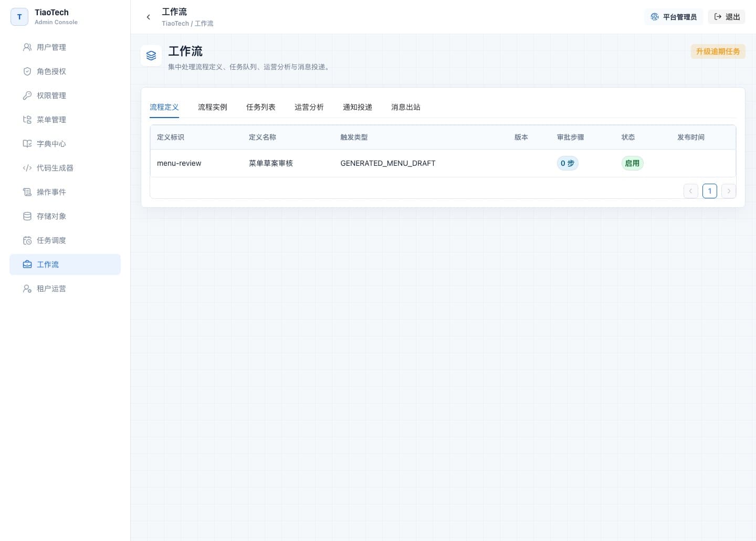Click the 退出 logout button
The width and height of the screenshot is (756, 541).
(x=727, y=17)
